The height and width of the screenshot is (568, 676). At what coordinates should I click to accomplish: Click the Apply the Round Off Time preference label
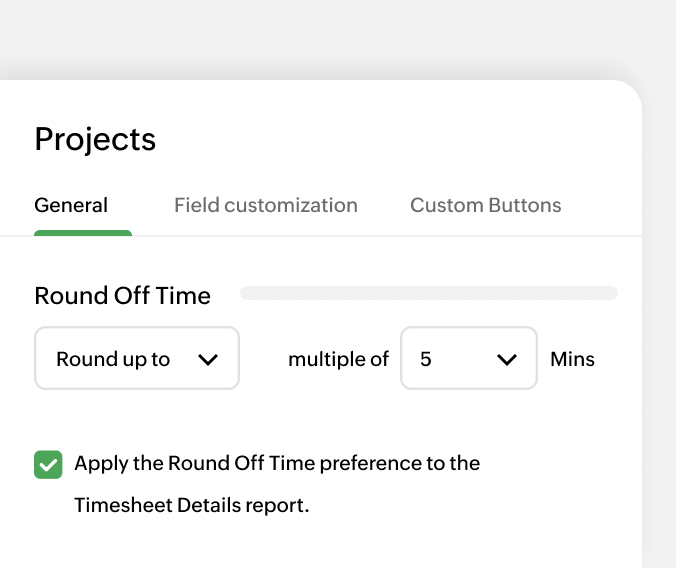pyautogui.click(x=277, y=463)
